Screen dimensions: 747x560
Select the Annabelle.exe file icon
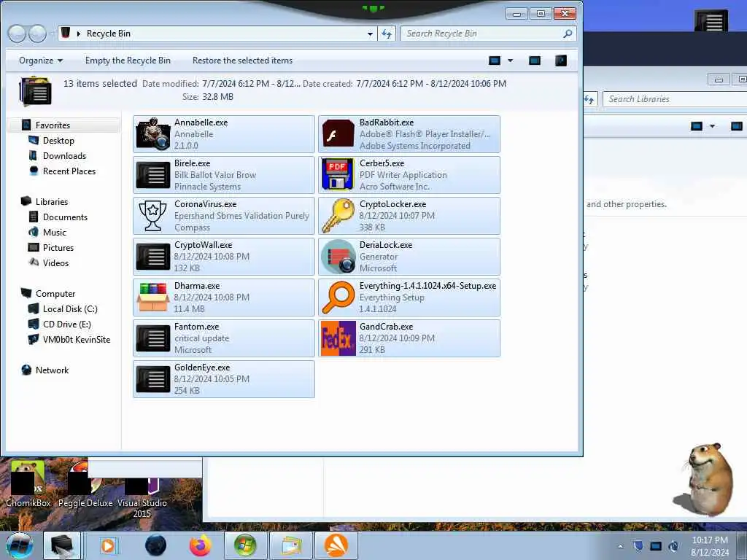153,134
